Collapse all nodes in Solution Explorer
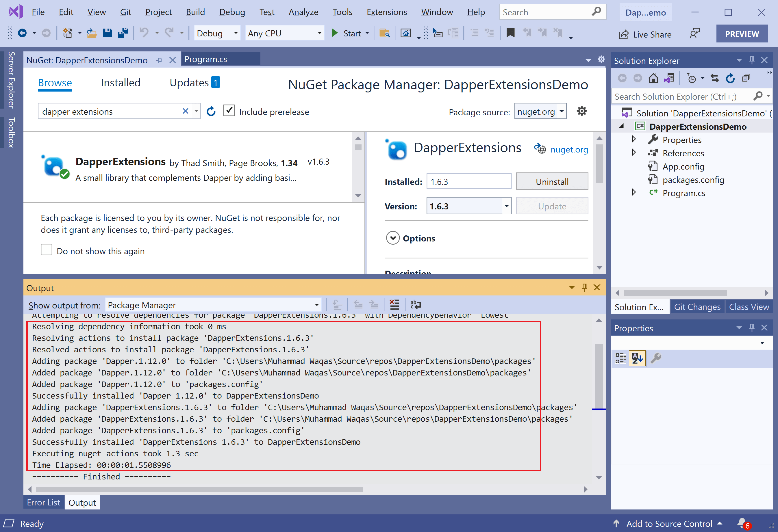 [x=746, y=78]
